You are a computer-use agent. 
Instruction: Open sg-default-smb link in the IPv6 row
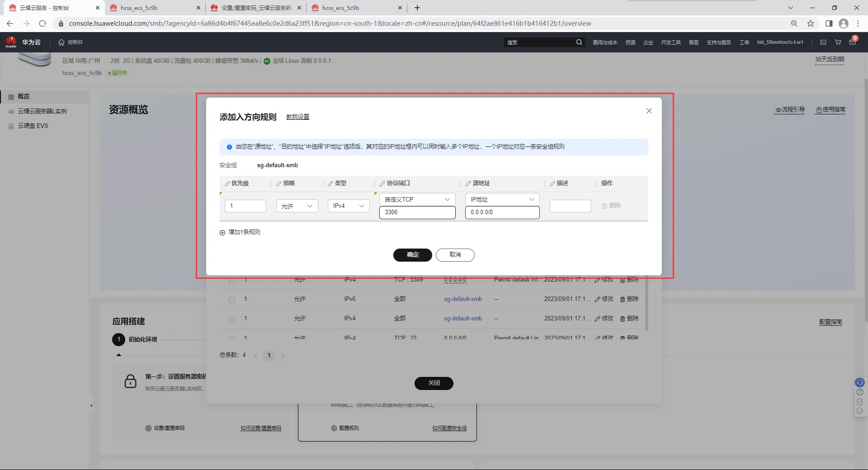pos(463,299)
